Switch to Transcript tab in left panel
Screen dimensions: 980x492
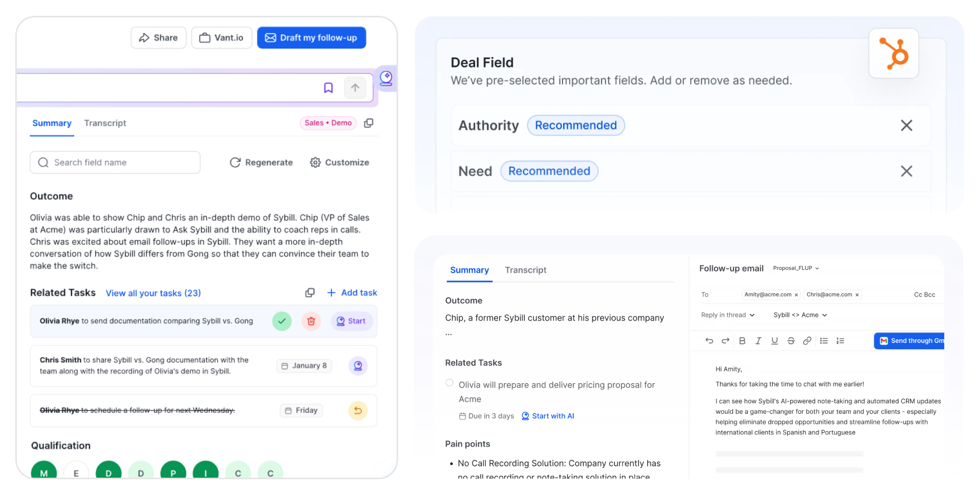pyautogui.click(x=105, y=123)
